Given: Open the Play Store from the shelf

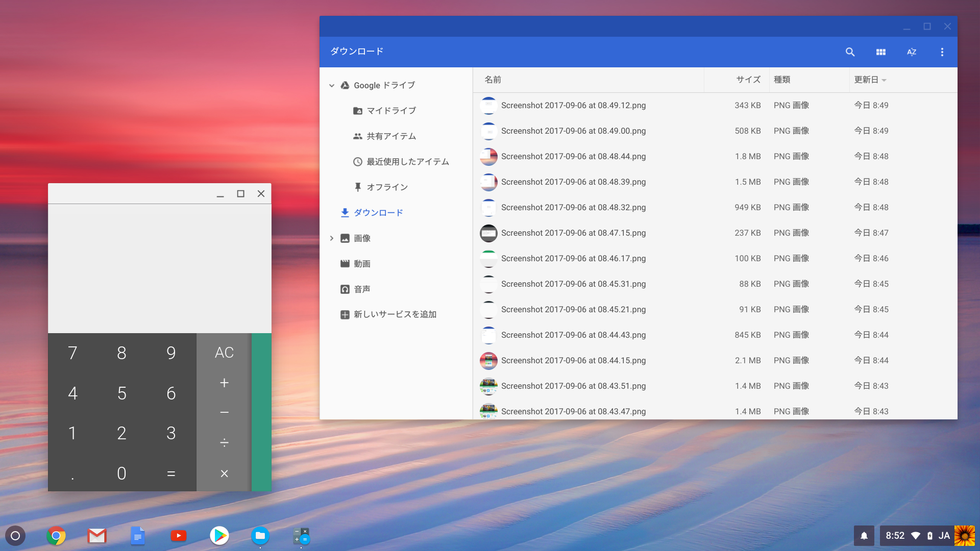Looking at the screenshot, I should click(x=219, y=536).
